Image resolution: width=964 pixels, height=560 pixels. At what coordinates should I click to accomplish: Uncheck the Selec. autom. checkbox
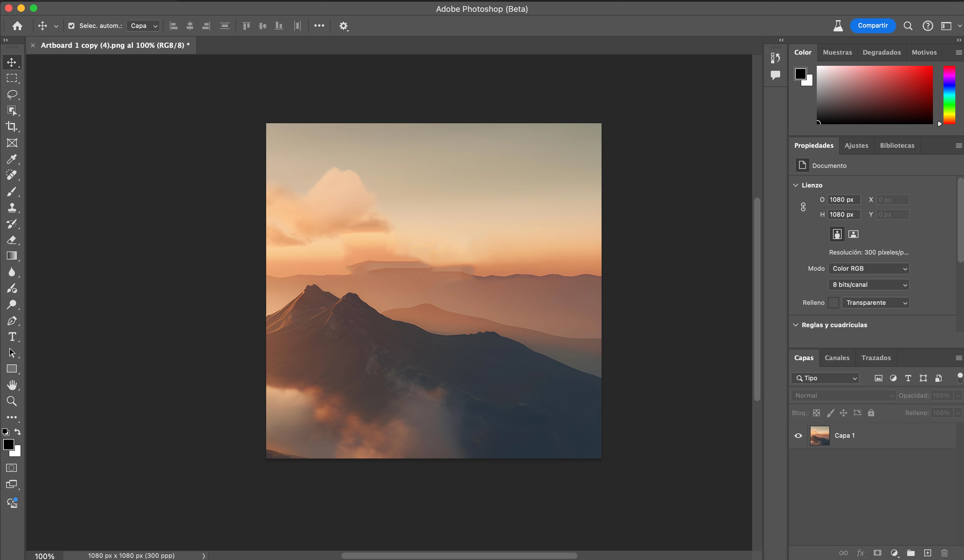pyautogui.click(x=71, y=26)
